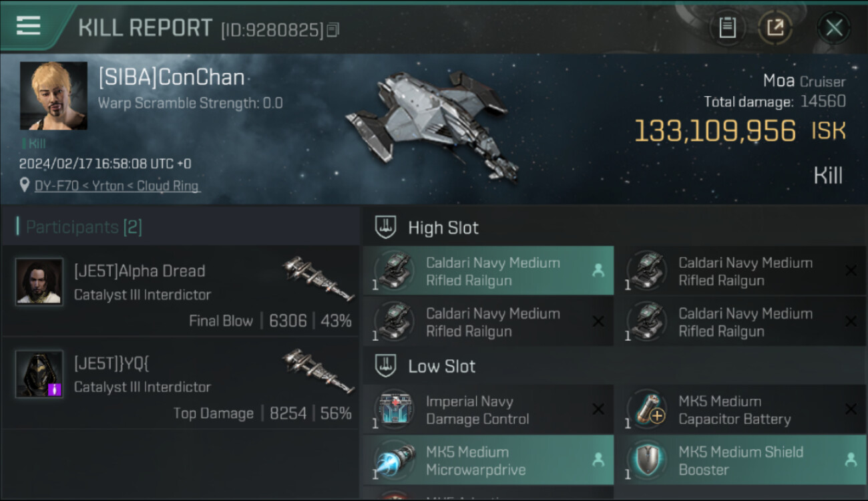Click Alpha Dread's Catalyst III ship icon
The width and height of the screenshot is (868, 501).
(318, 279)
